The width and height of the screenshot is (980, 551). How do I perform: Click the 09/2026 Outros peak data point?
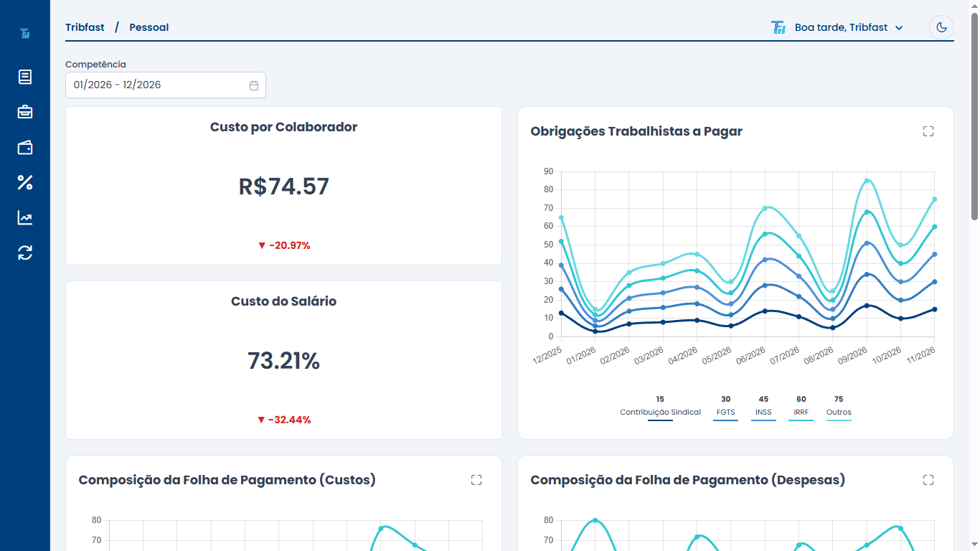coord(867,181)
